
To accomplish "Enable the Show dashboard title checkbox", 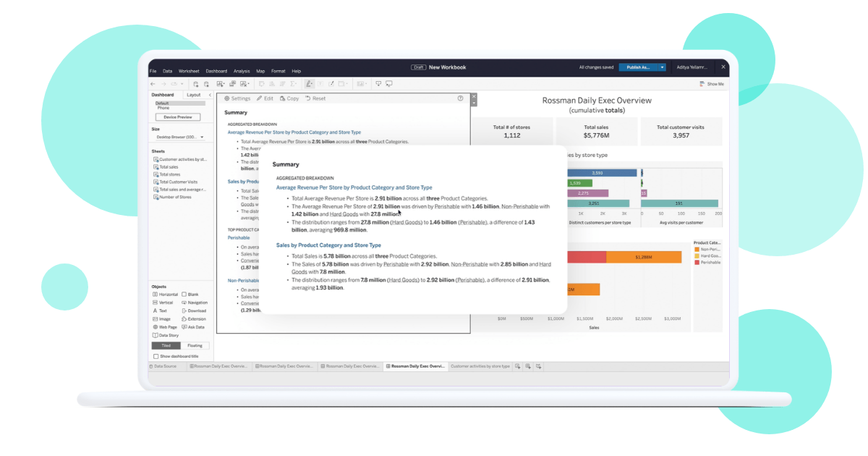I will coord(156,356).
